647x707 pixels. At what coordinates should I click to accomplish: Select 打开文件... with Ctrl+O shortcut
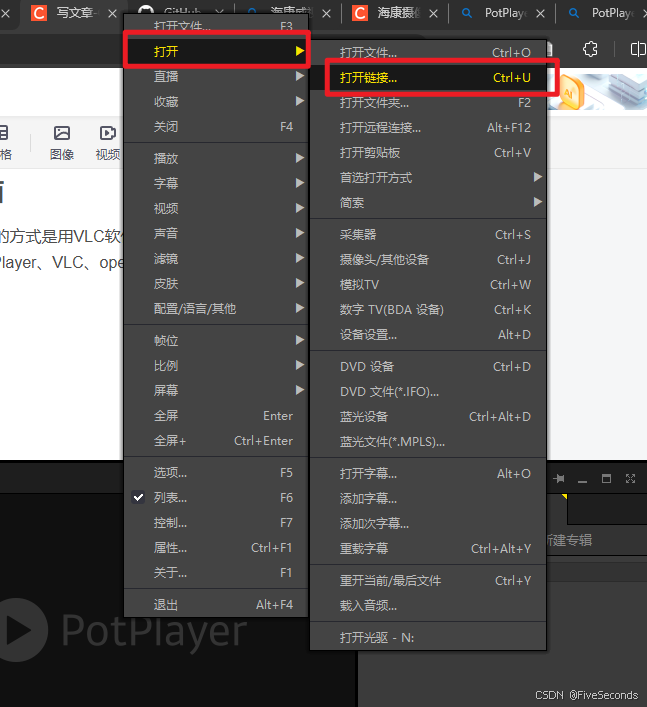(428, 52)
